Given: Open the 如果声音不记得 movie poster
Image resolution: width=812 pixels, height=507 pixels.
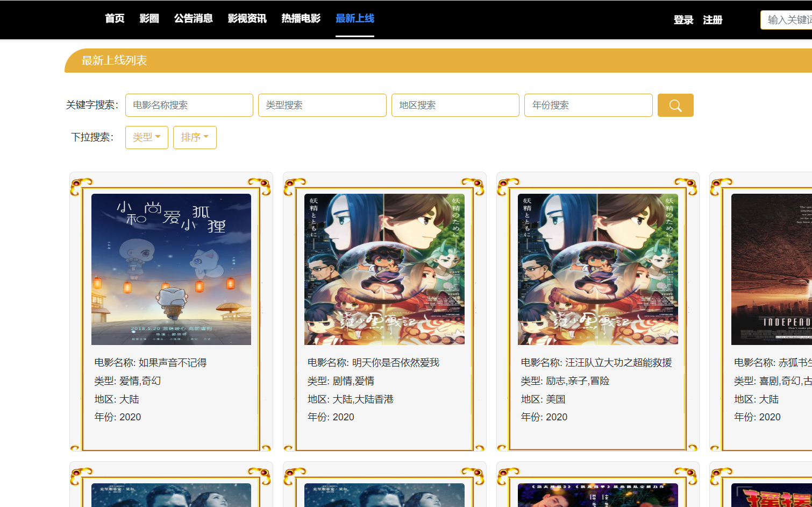Looking at the screenshot, I should [x=171, y=269].
